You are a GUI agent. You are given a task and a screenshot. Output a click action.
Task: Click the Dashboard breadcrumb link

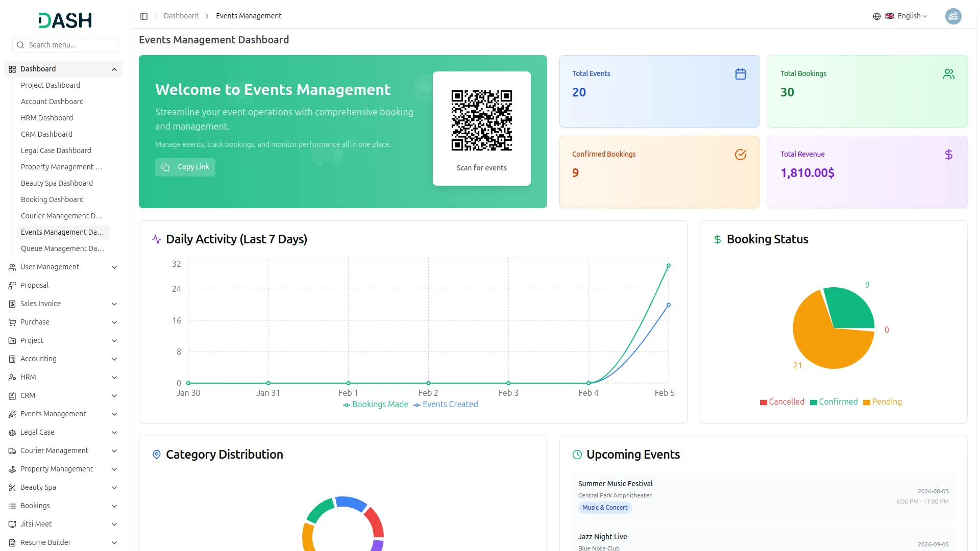tap(181, 16)
